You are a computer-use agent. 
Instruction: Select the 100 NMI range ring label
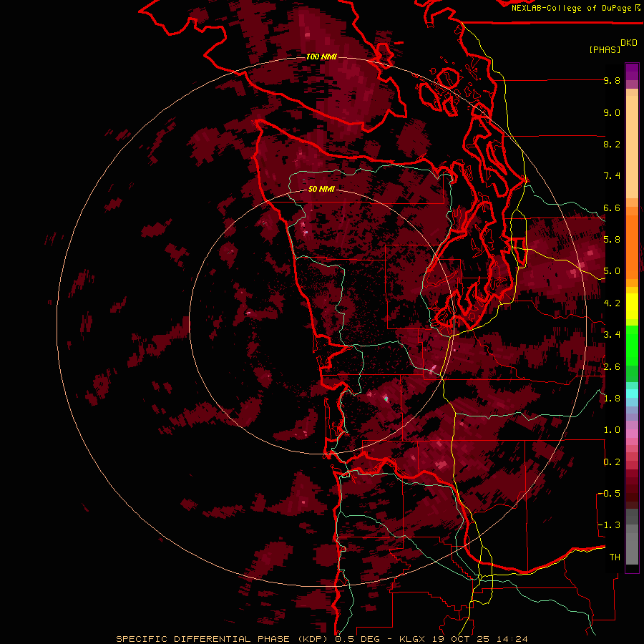(x=321, y=57)
